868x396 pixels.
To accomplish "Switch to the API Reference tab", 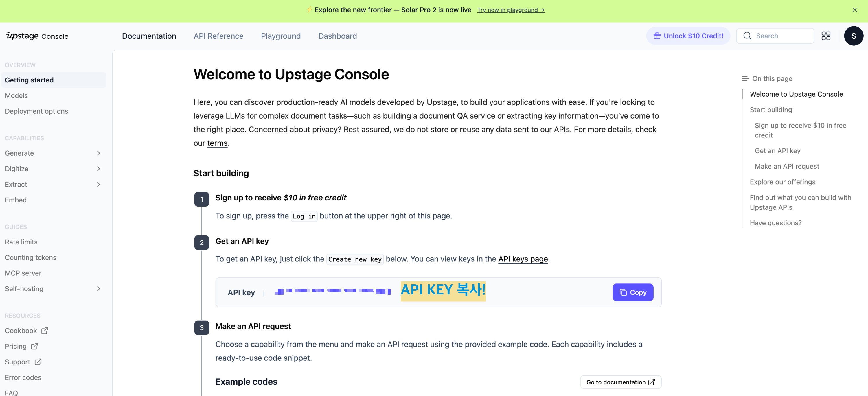I will (218, 36).
